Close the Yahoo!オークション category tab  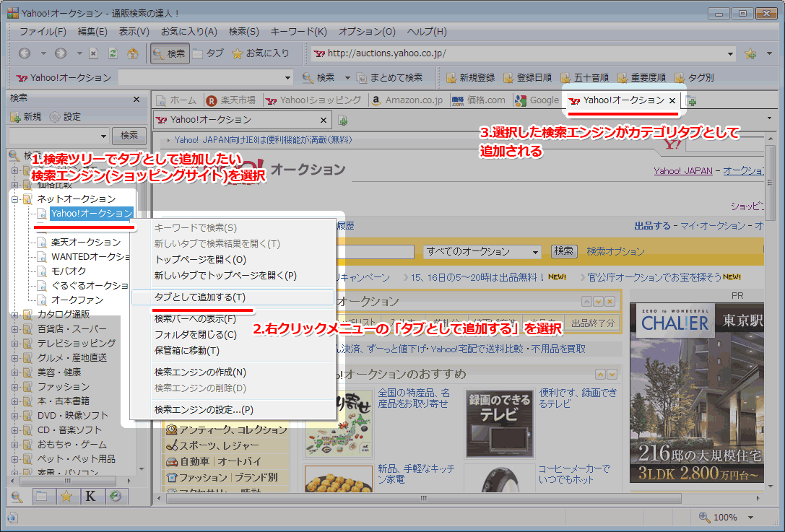pyautogui.click(x=672, y=100)
